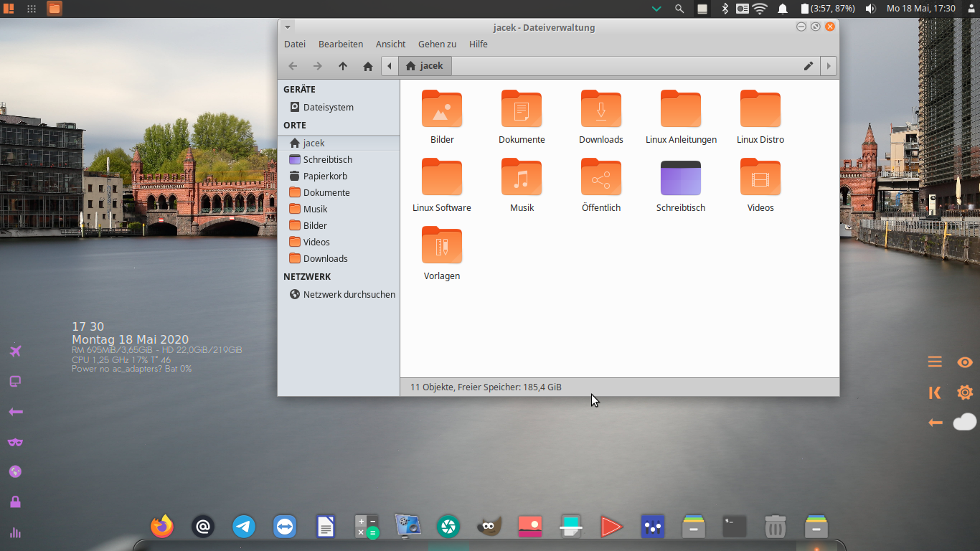Select the Vorlagen folder
The width and height of the screenshot is (980, 551).
(x=442, y=245)
